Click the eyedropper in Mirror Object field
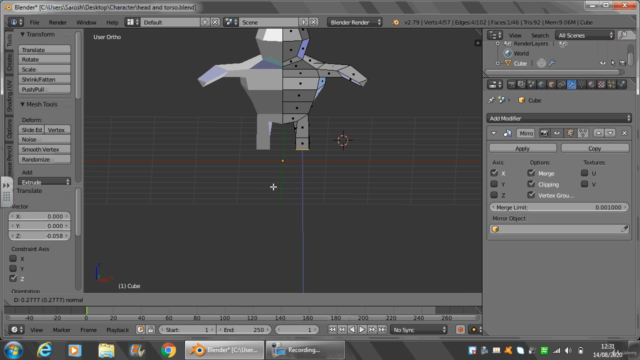 click(624, 229)
